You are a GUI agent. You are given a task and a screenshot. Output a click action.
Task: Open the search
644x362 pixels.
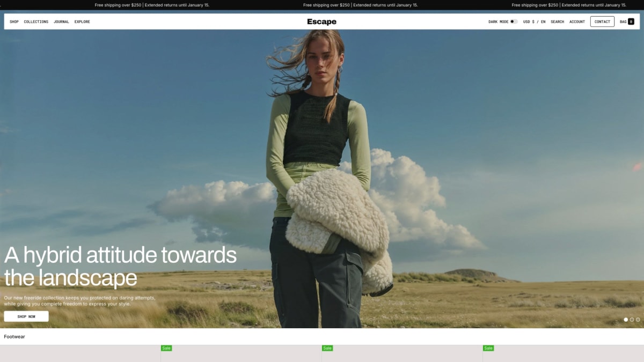[x=557, y=21]
